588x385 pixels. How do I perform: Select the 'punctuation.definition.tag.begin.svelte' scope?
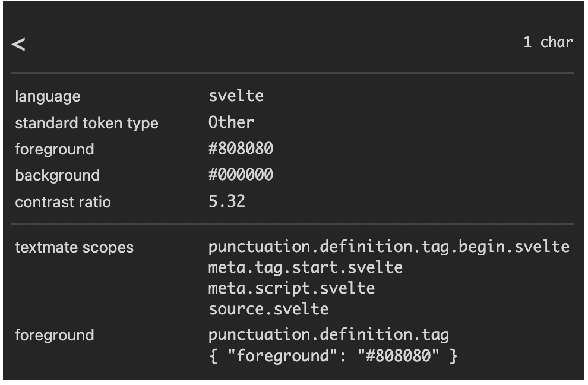point(388,247)
